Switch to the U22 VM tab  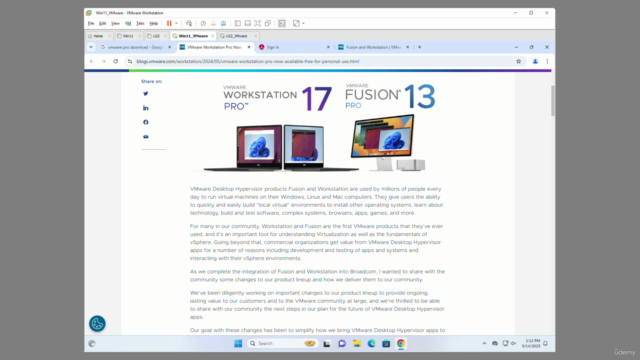point(156,36)
